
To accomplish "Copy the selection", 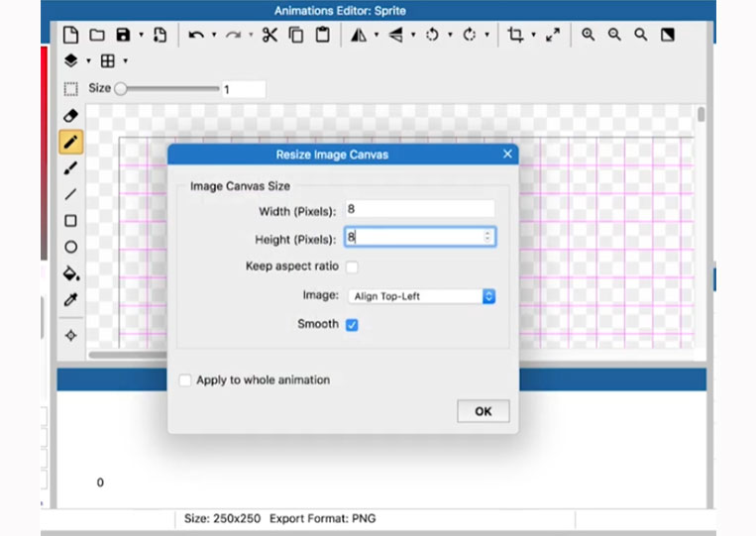I will tap(296, 35).
